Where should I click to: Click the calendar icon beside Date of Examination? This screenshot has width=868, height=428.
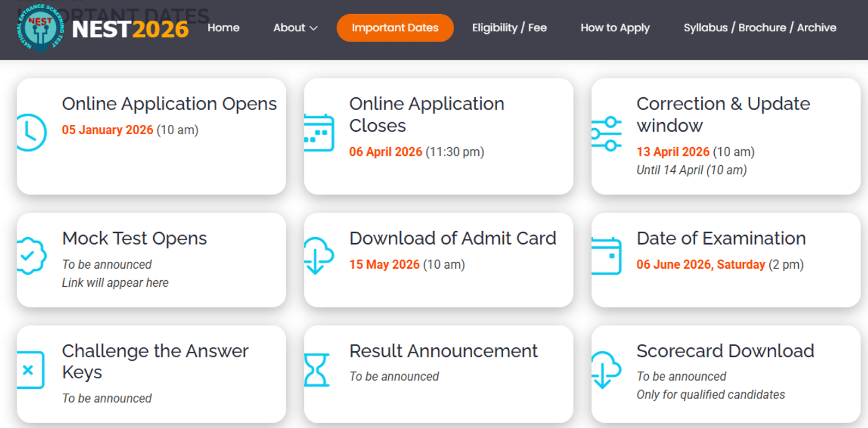click(606, 256)
